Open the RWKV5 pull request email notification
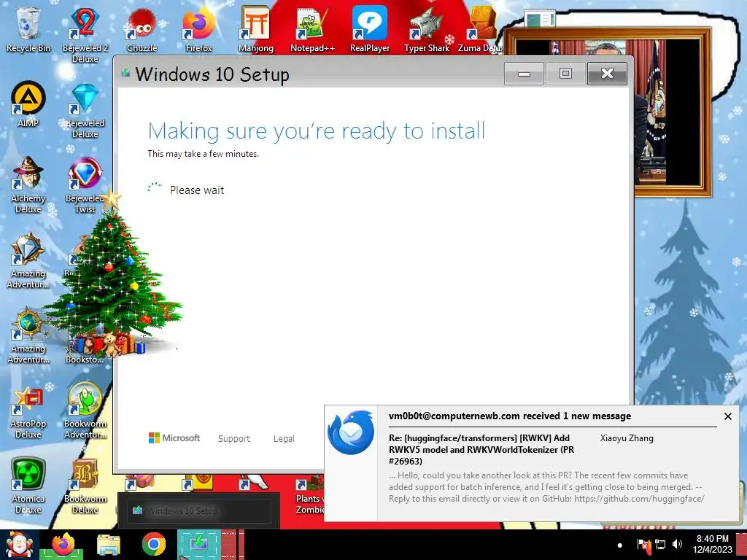The width and height of the screenshot is (747, 560). [x=481, y=449]
